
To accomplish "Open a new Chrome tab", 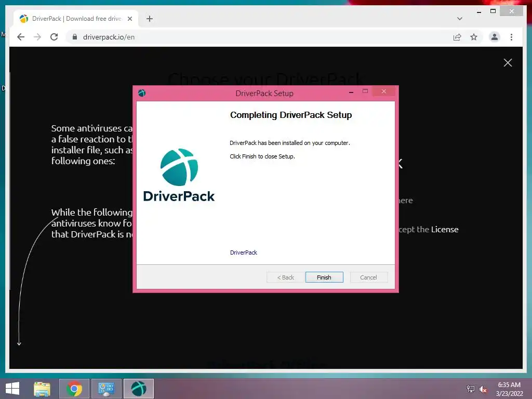I will point(150,19).
